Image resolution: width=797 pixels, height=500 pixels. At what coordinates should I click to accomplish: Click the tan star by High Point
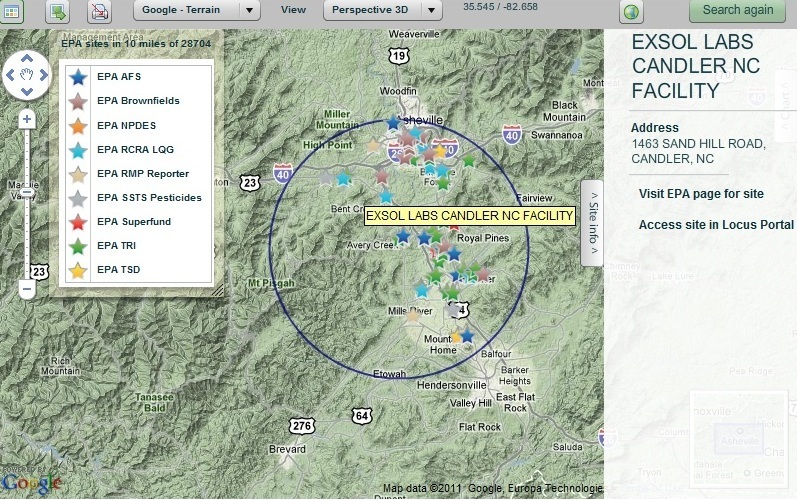coord(374,146)
